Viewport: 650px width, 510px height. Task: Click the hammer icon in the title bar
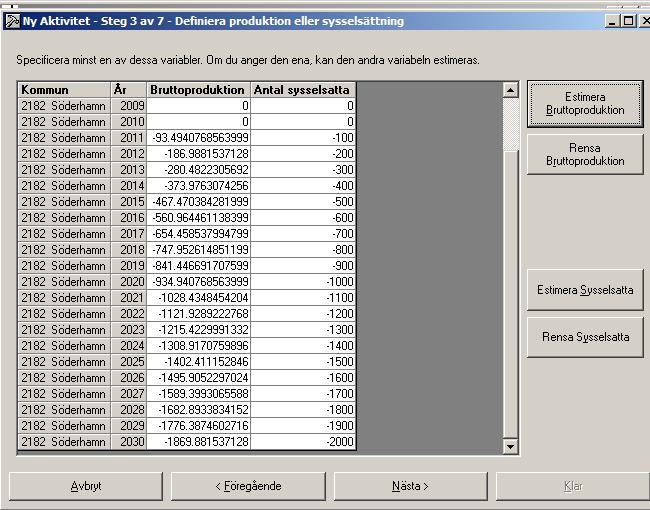pos(12,21)
